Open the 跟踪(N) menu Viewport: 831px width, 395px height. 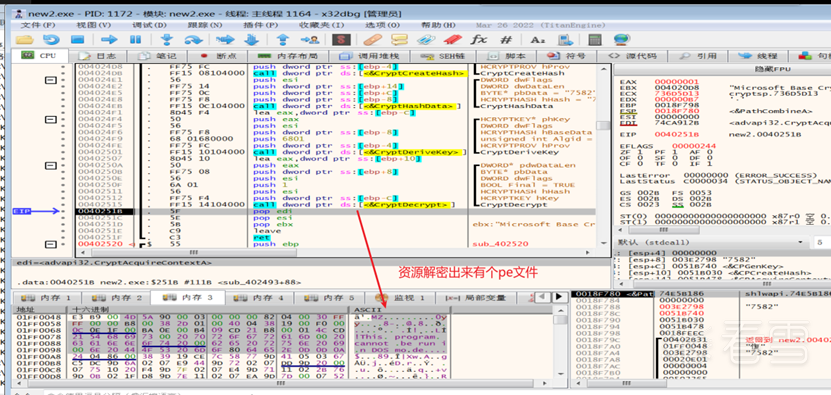coord(205,25)
